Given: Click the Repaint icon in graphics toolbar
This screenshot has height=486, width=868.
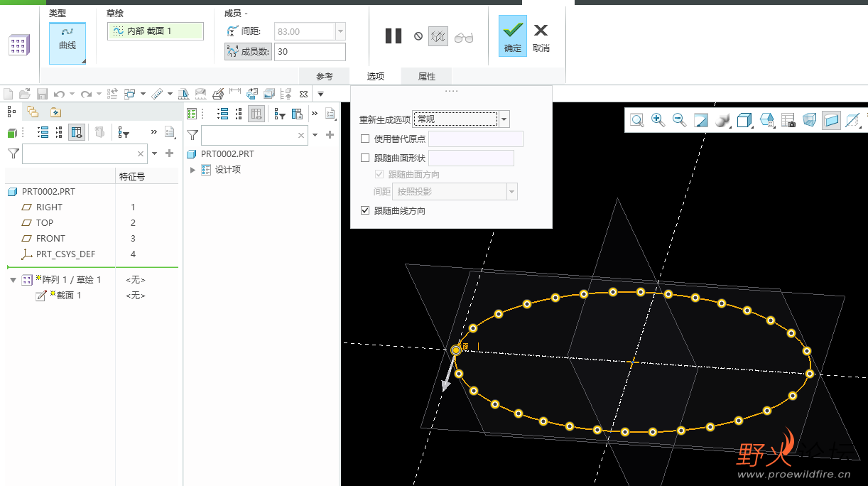Looking at the screenshot, I should coord(701,121).
